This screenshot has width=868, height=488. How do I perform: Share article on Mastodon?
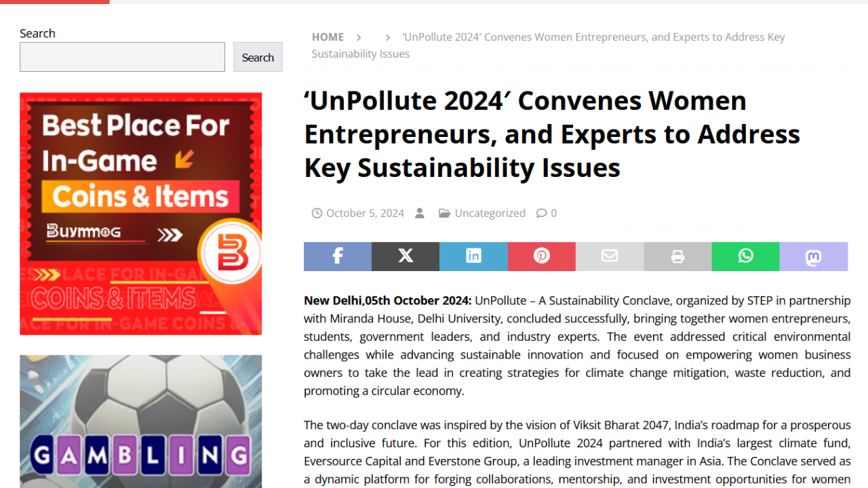pyautogui.click(x=813, y=256)
